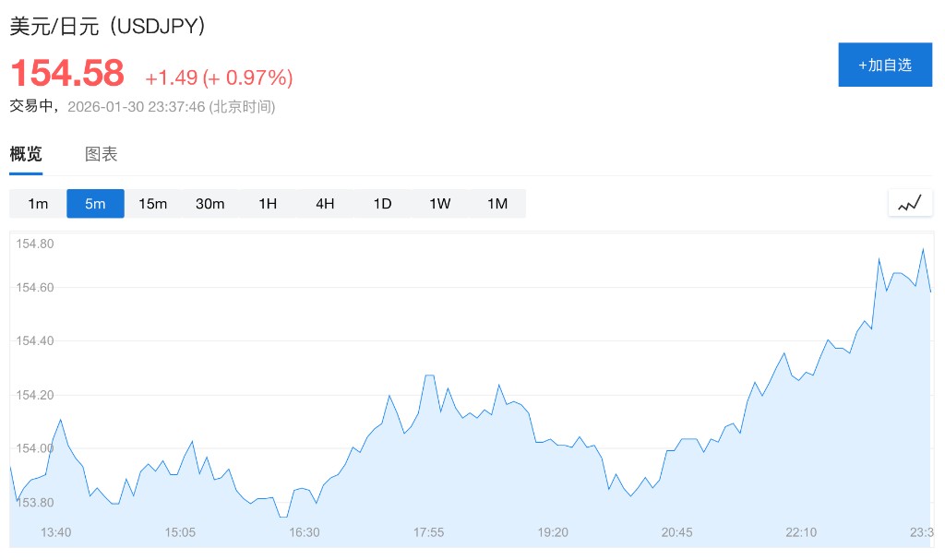
Task: Click the +1.49 (+0.97%) change text
Action: click(219, 77)
